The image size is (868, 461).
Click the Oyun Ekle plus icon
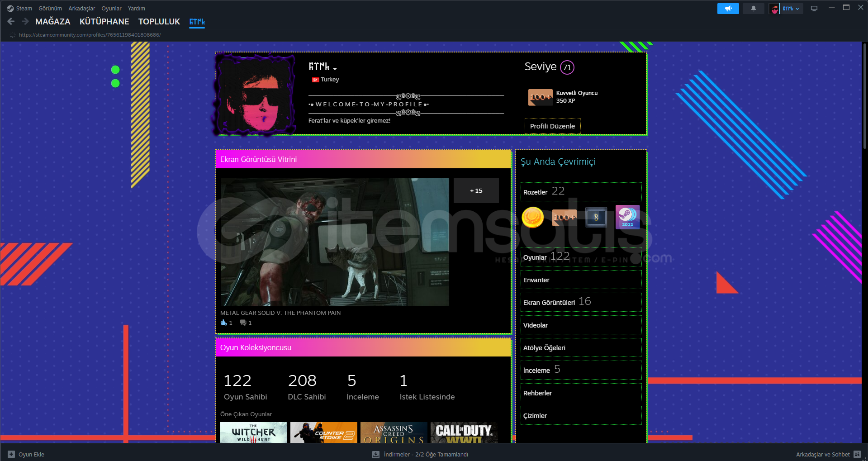11,454
